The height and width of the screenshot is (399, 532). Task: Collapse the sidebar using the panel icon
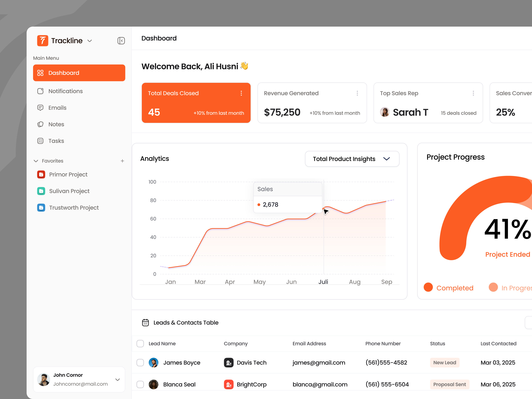[x=121, y=41]
